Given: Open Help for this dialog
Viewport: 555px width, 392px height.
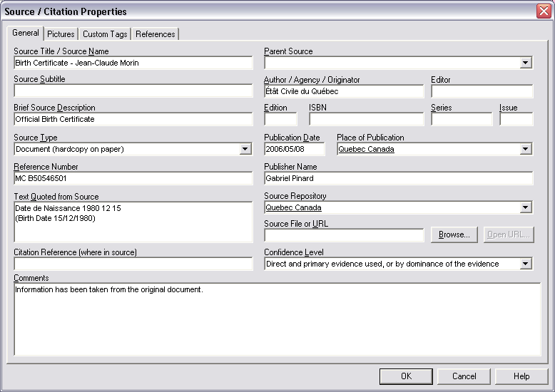Looking at the screenshot, I should click(521, 376).
